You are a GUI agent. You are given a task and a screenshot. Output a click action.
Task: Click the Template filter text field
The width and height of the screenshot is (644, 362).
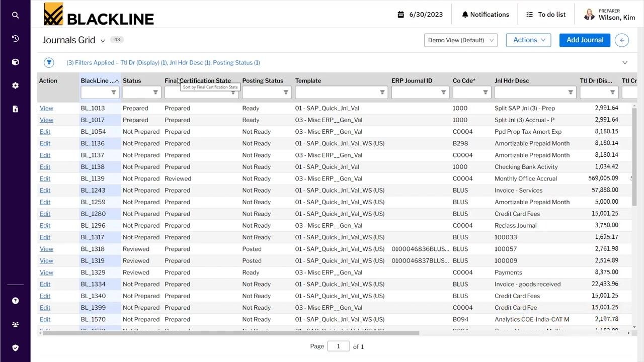[337, 92]
